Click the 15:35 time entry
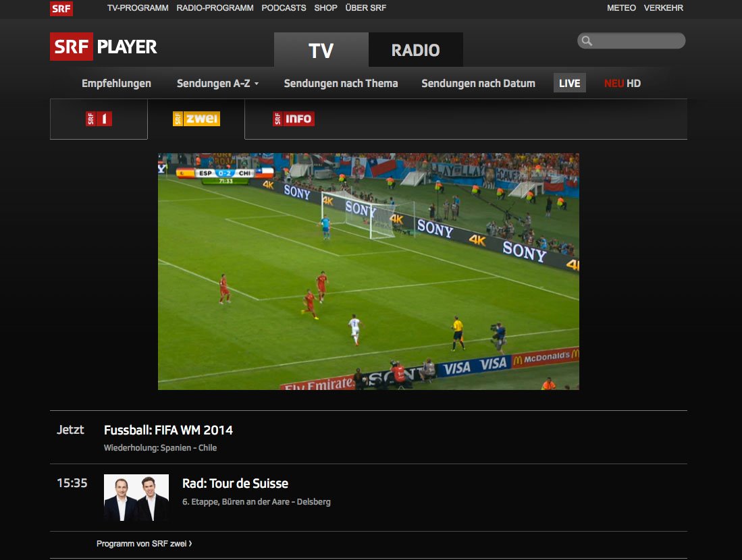This screenshot has width=742, height=560. click(x=72, y=483)
